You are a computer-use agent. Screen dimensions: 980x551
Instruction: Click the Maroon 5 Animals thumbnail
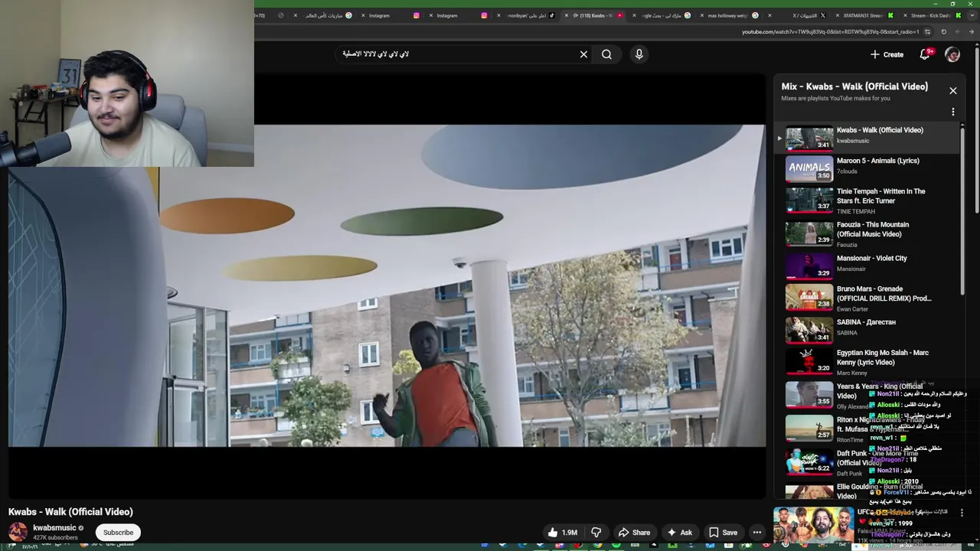(x=809, y=169)
